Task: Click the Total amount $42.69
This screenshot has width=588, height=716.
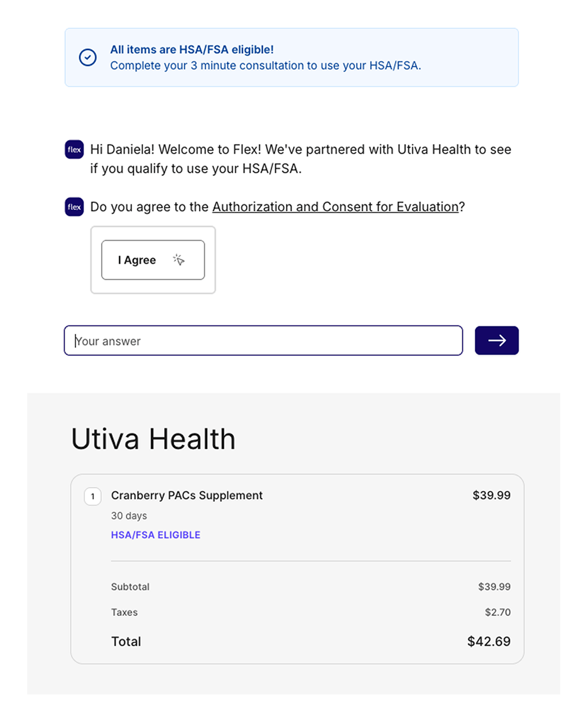Action: tap(488, 641)
